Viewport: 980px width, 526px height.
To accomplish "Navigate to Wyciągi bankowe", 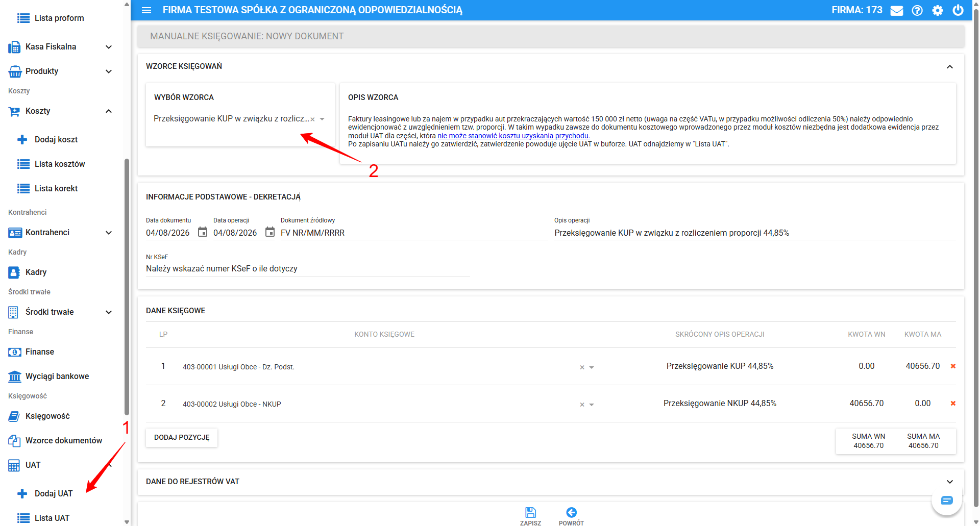I will tap(57, 377).
